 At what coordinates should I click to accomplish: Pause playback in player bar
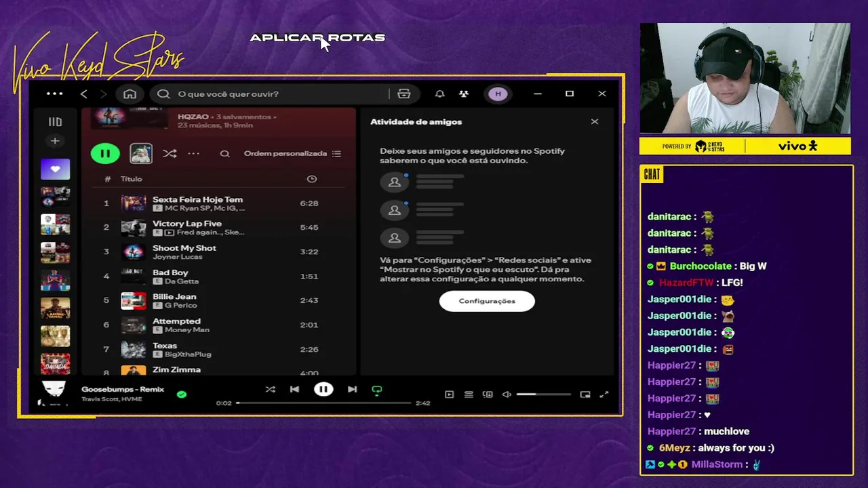pyautogui.click(x=323, y=390)
